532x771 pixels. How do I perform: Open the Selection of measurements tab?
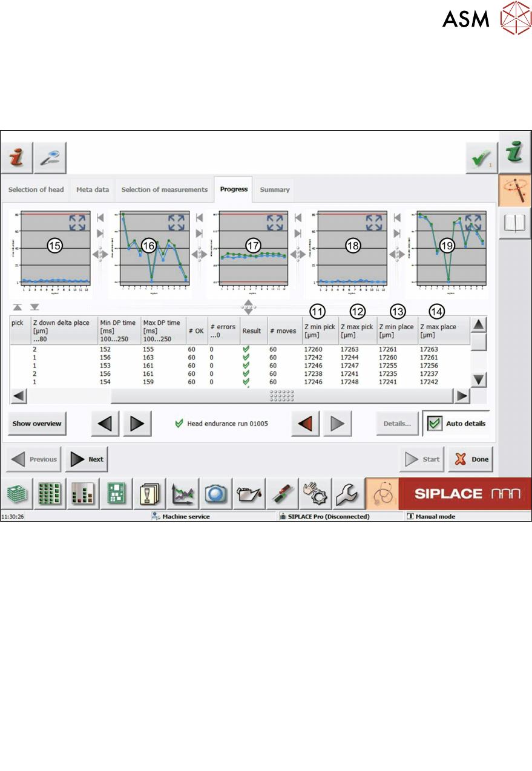click(164, 189)
